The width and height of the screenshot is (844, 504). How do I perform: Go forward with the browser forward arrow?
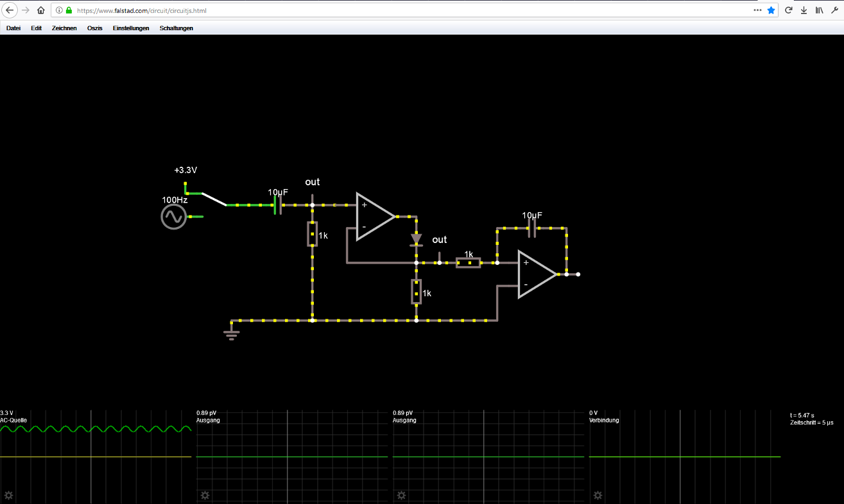[x=26, y=10]
